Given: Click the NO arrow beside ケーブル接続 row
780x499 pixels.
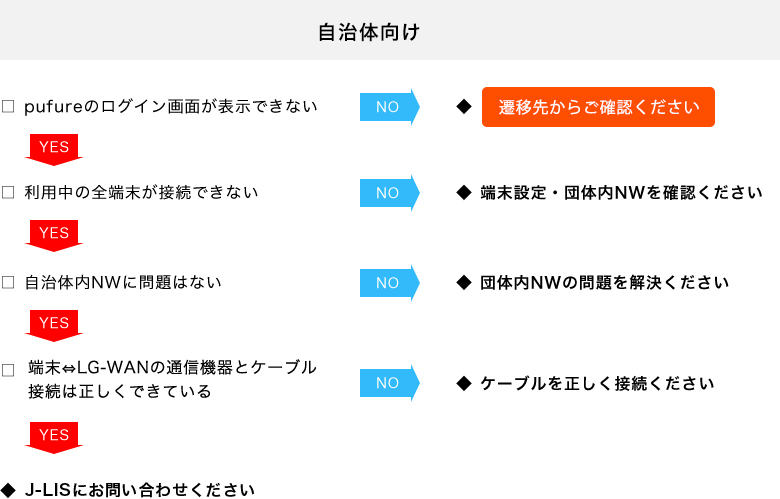Looking at the screenshot, I should click(x=390, y=383).
